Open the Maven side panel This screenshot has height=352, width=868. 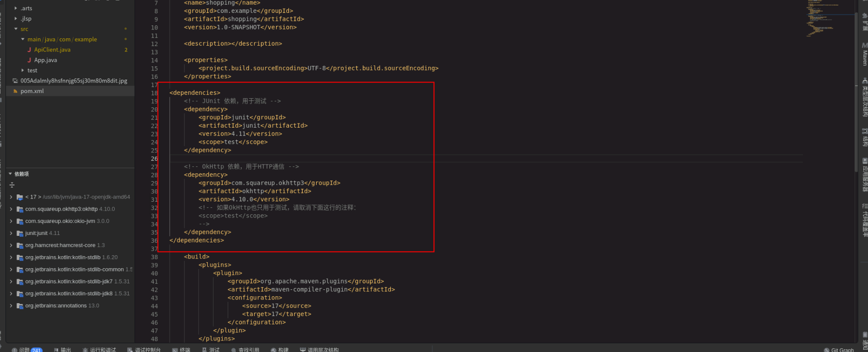(x=864, y=54)
